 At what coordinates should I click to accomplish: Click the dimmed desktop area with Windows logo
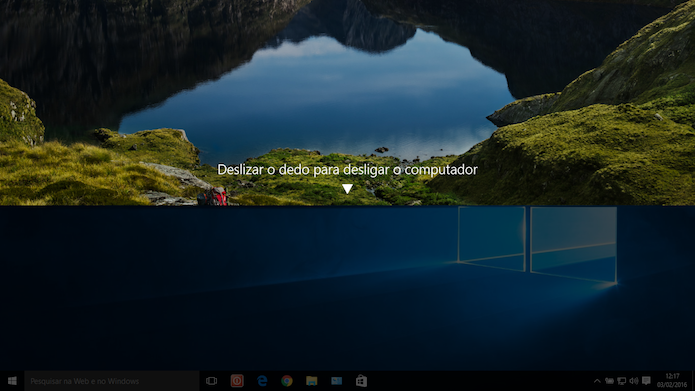coord(348,288)
